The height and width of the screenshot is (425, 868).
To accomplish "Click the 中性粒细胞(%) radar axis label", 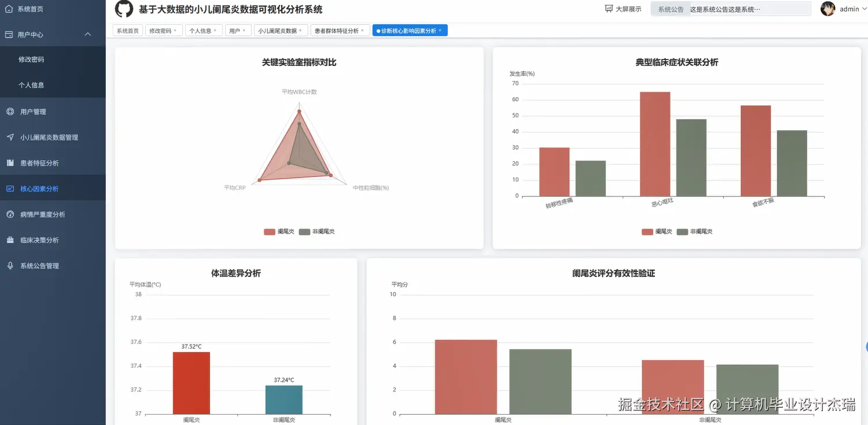I will point(371,188).
